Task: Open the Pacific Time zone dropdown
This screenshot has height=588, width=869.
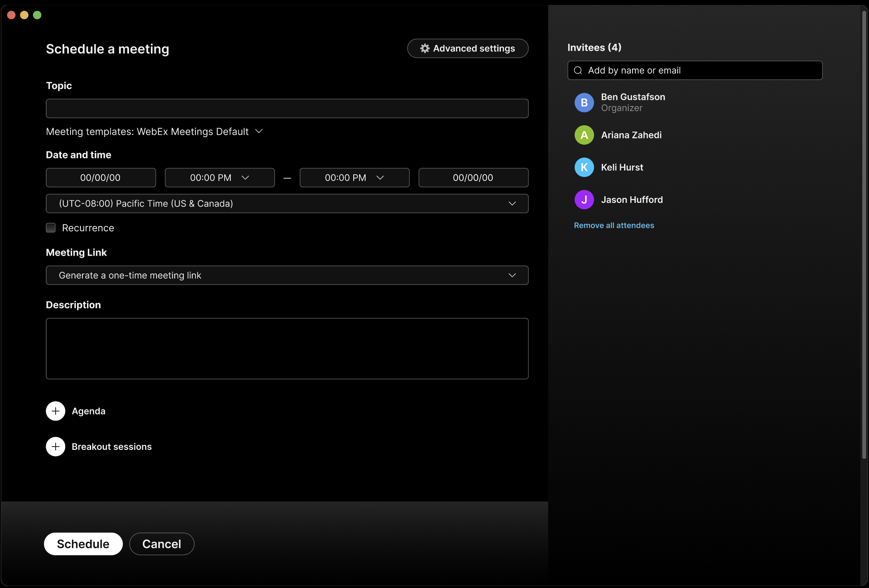Action: (x=512, y=204)
